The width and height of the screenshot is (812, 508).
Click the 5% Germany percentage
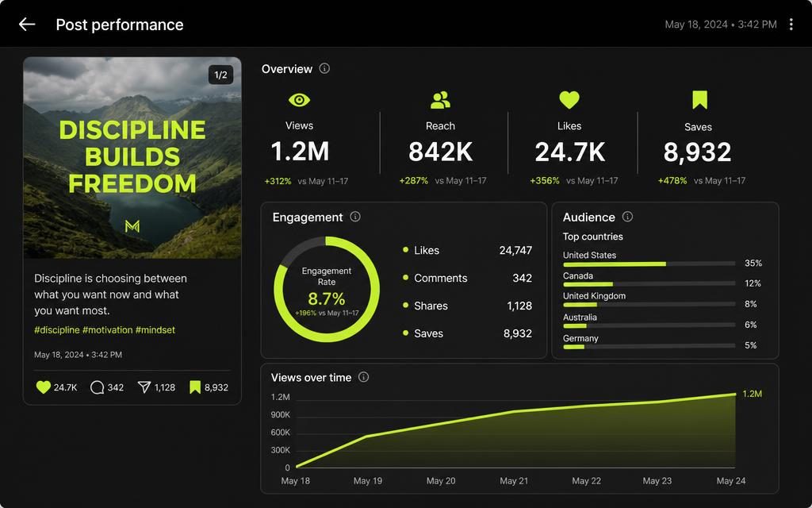click(x=751, y=345)
